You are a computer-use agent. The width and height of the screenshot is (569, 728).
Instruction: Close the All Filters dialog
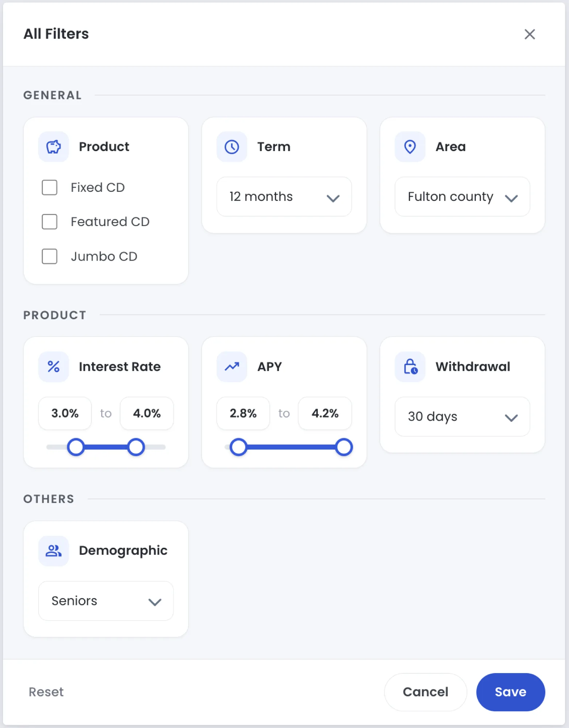529,34
